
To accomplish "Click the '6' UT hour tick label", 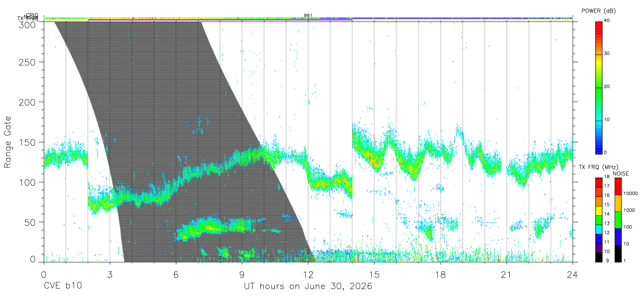I will 176,274.
